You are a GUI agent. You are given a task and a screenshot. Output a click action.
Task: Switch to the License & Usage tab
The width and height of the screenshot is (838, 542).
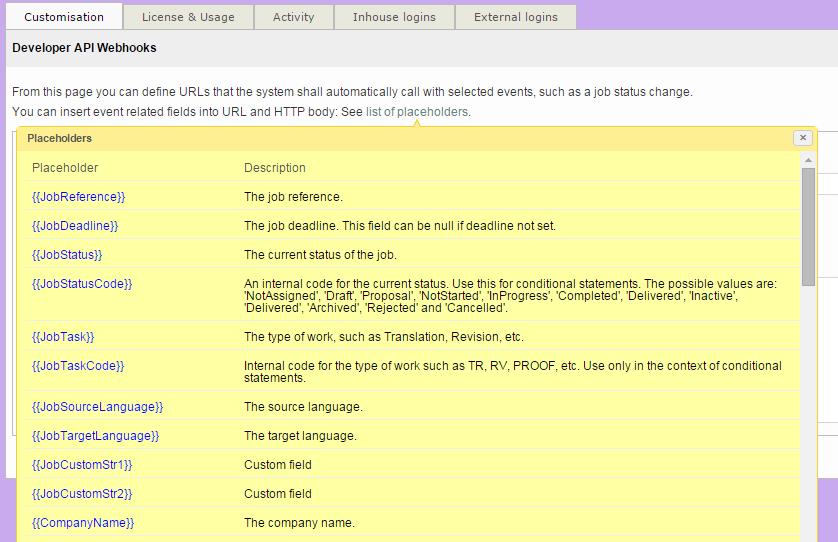[x=188, y=17]
